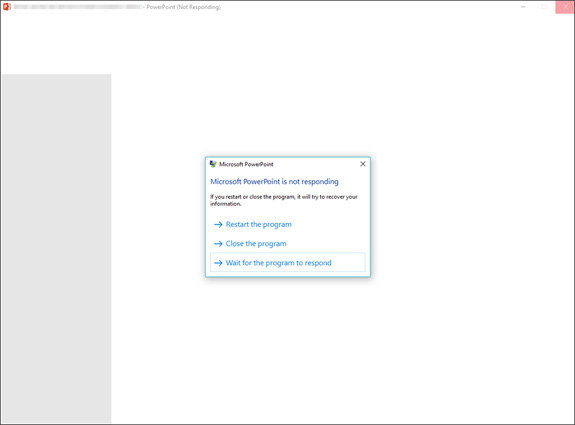Image resolution: width=575 pixels, height=425 pixels.
Task: Minimize the PowerPoint main window
Action: tap(523, 7)
